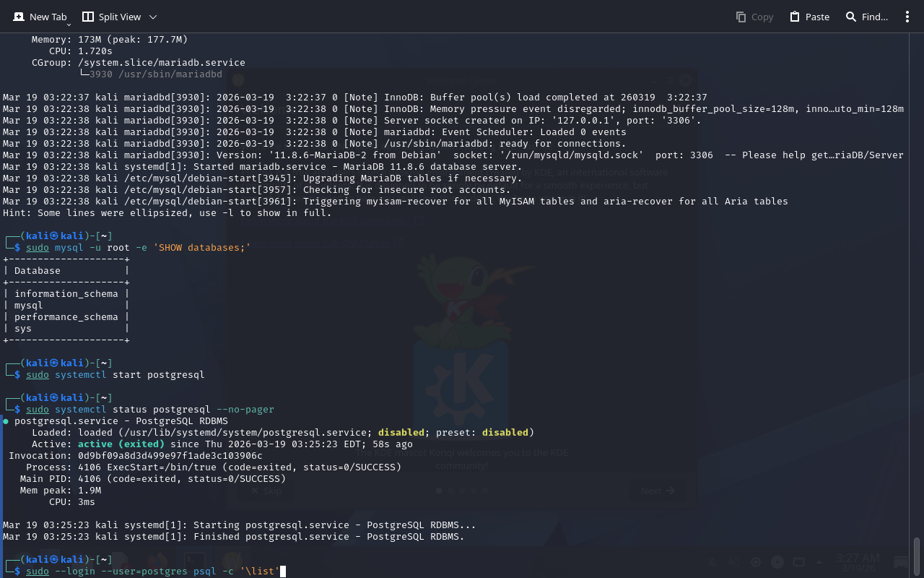Expand the New Tab profile dropdown arrow

(x=69, y=25)
